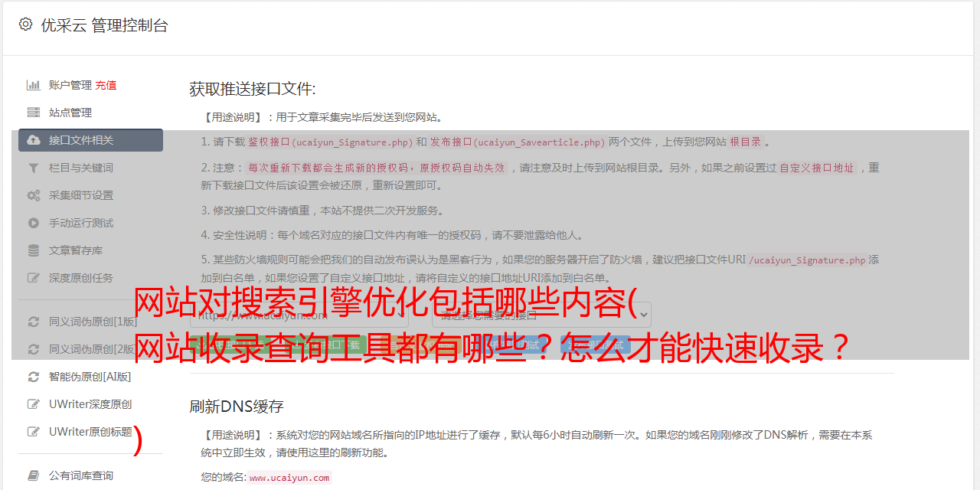Click the play icon beside 手动运行测试
The height and width of the screenshot is (490, 980).
34,223
